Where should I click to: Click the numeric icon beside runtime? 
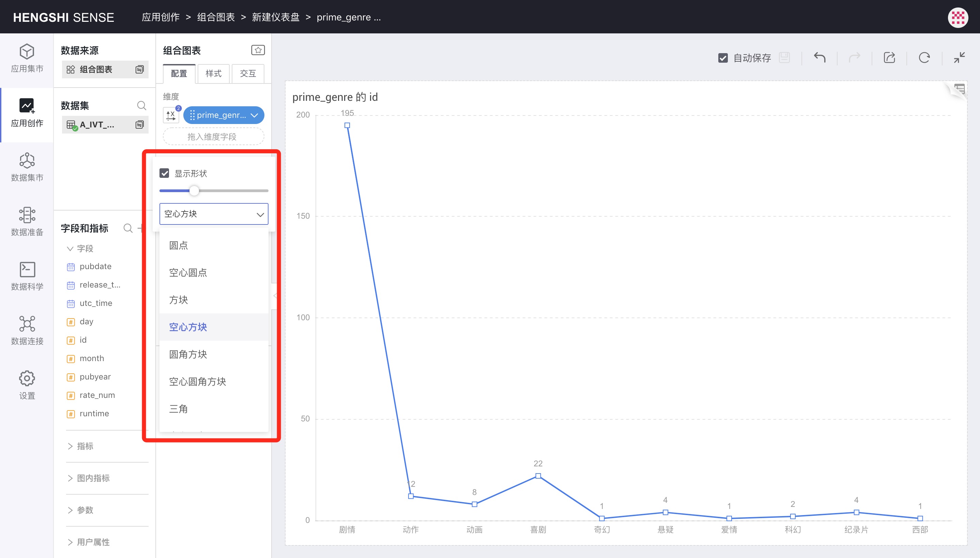point(71,414)
